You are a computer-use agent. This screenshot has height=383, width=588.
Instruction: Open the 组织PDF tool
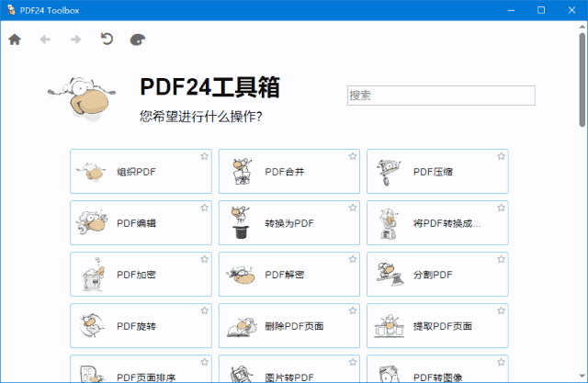[x=141, y=172]
